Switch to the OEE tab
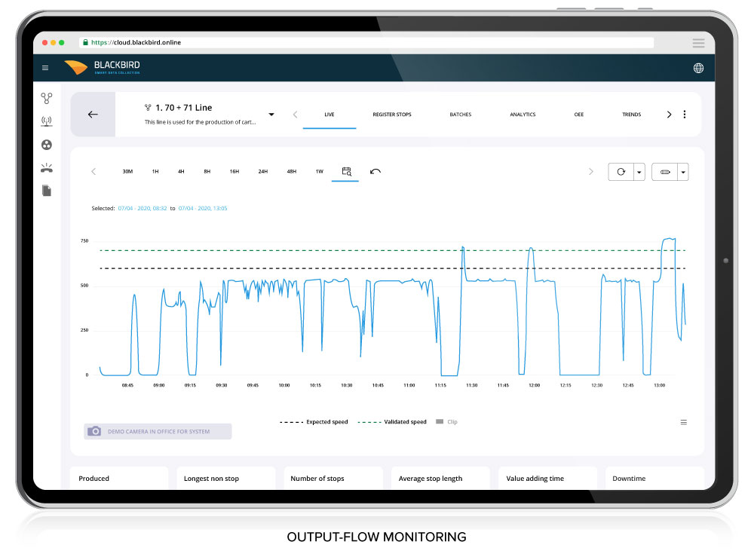The width and height of the screenshot is (754, 560). 579,115
